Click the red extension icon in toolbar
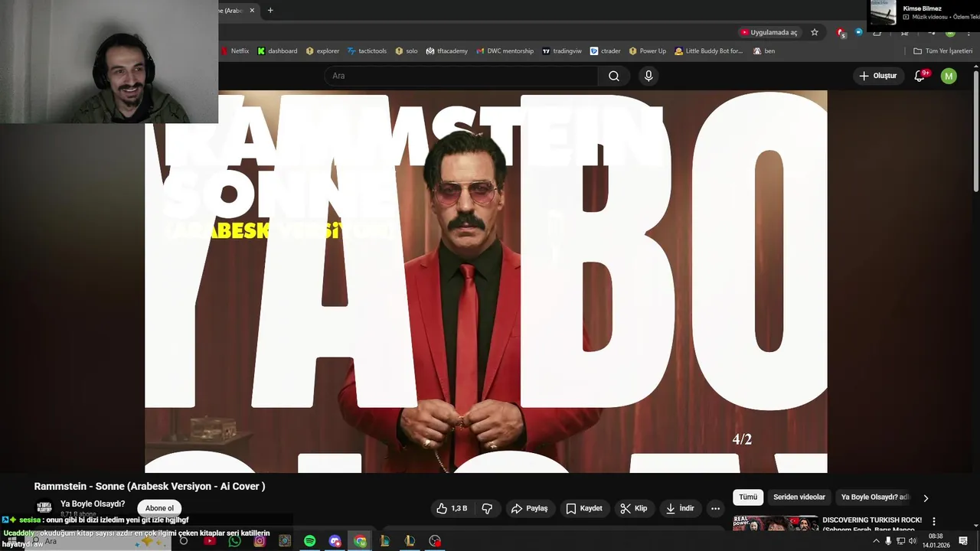The image size is (980, 551). [841, 32]
